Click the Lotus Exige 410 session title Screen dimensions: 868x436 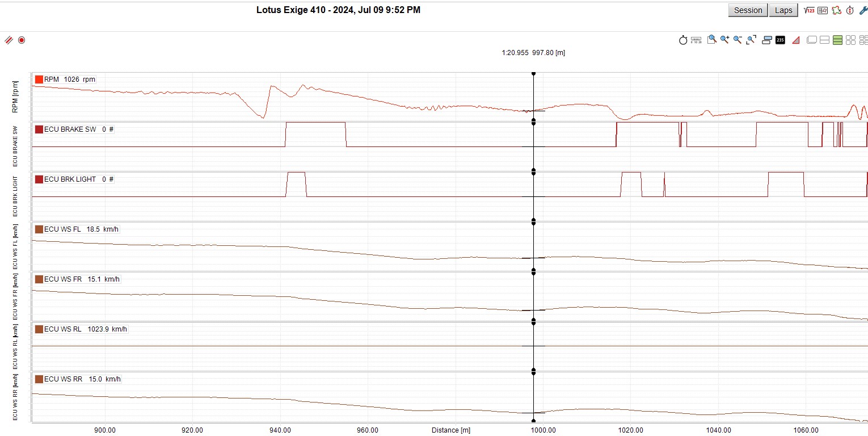point(339,10)
